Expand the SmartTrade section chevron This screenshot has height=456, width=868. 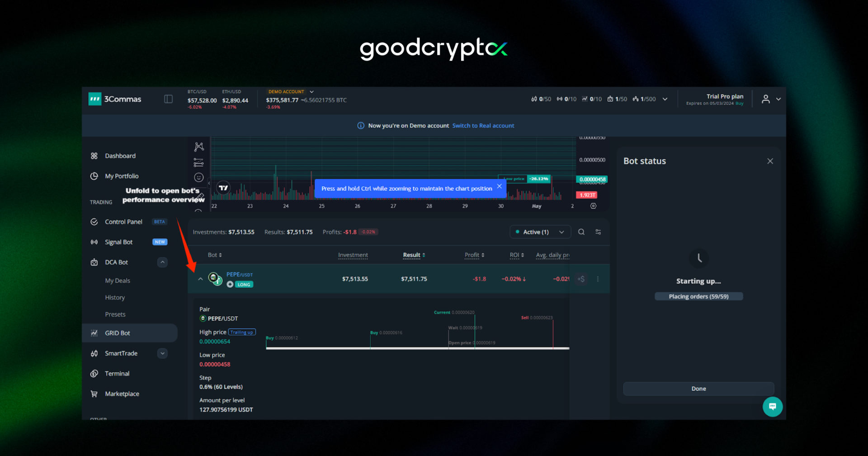[162, 353]
